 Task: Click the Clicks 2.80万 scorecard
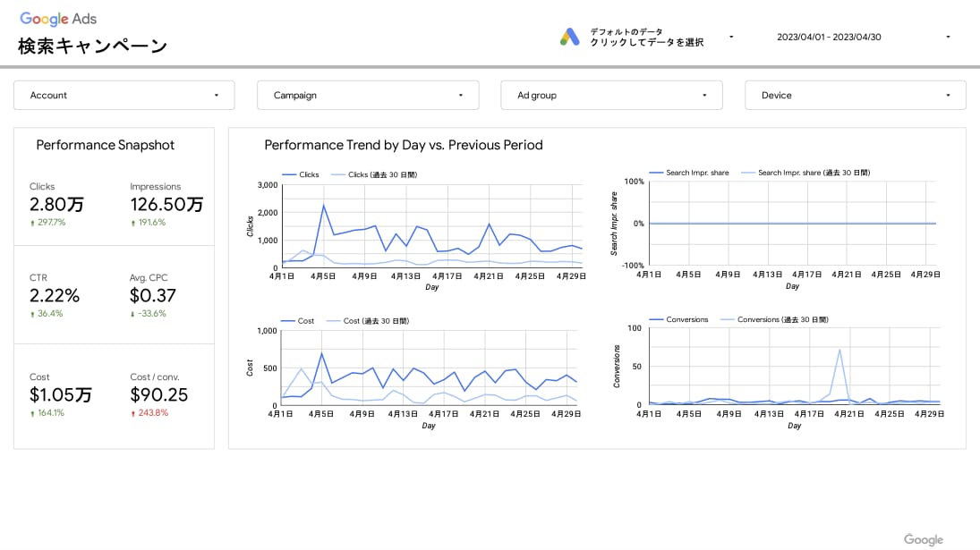tap(56, 204)
